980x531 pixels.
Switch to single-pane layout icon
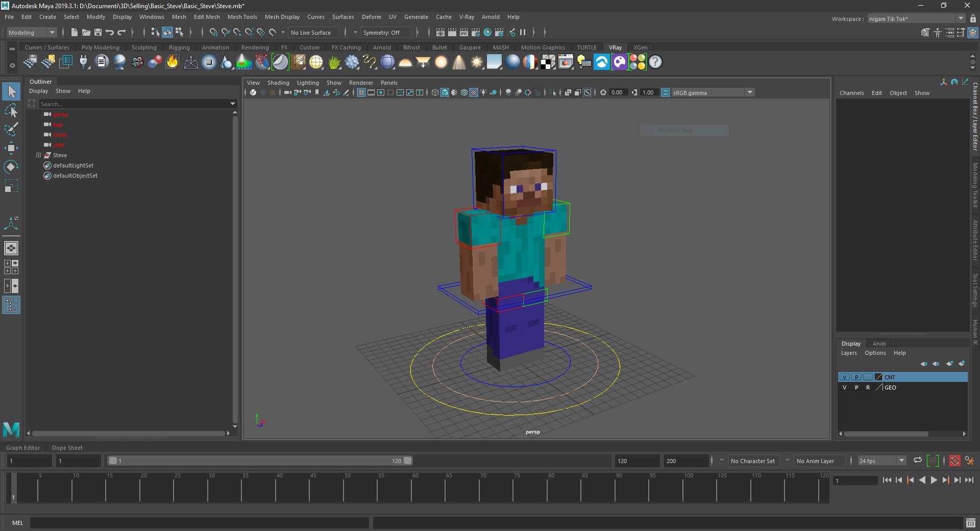tap(11, 248)
